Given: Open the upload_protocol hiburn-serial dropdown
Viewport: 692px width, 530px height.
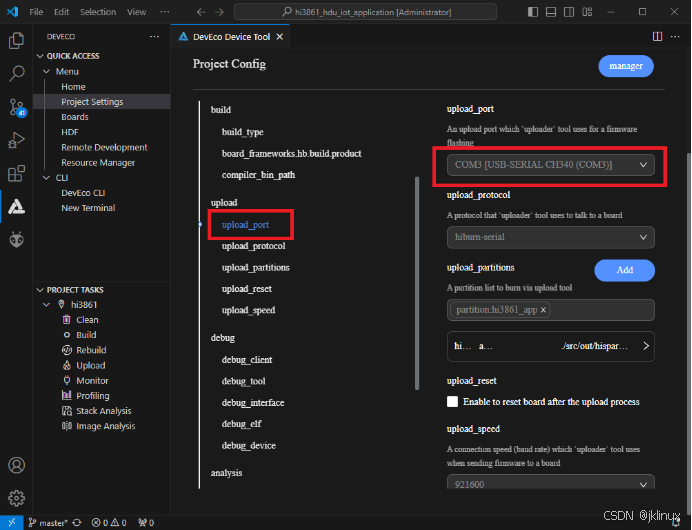Looking at the screenshot, I should 550,237.
